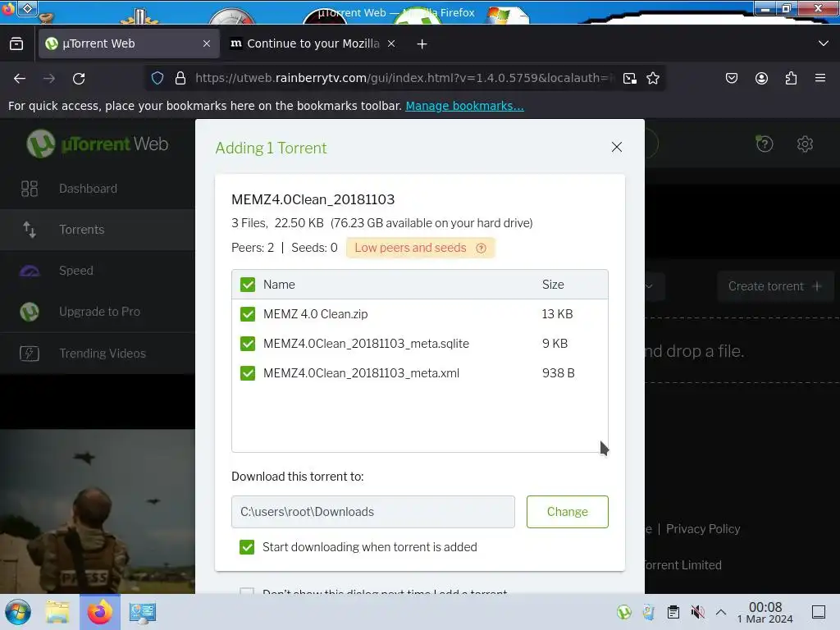Open the Windows Start menu

tap(18, 612)
